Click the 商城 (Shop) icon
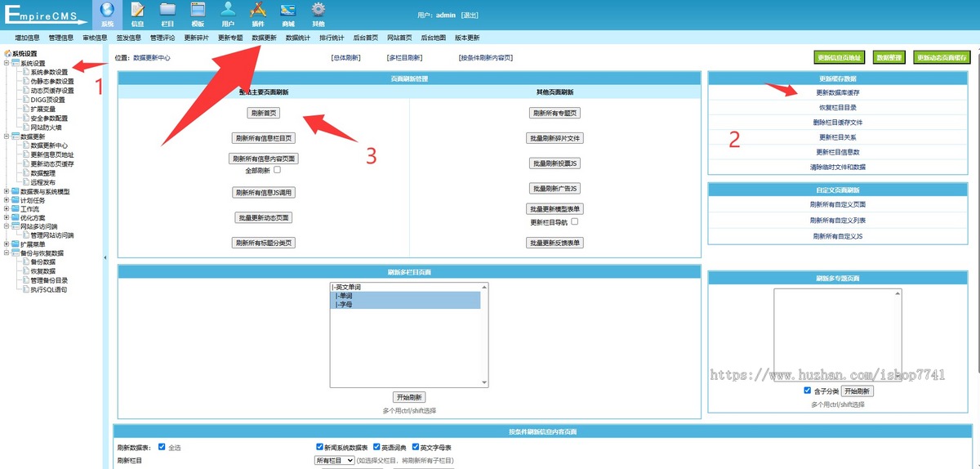Image resolution: width=980 pixels, height=469 pixels. tap(287, 11)
